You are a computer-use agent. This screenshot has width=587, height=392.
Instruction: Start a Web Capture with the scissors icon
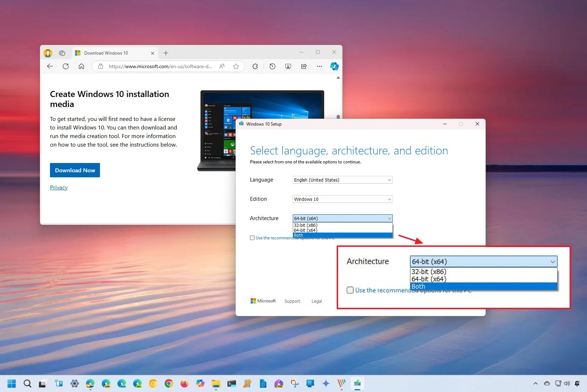288,66
